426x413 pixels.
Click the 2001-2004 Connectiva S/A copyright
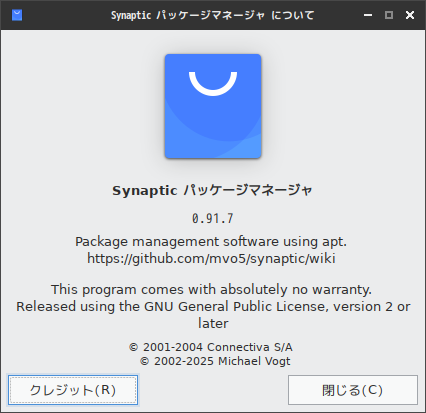[x=211, y=347]
